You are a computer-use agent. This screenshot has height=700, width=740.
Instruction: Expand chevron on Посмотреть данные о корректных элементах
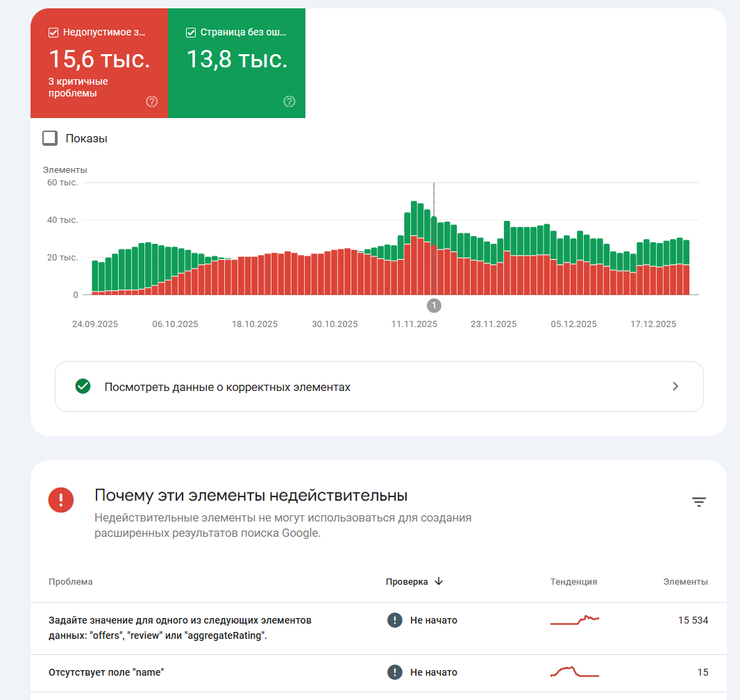tap(675, 386)
